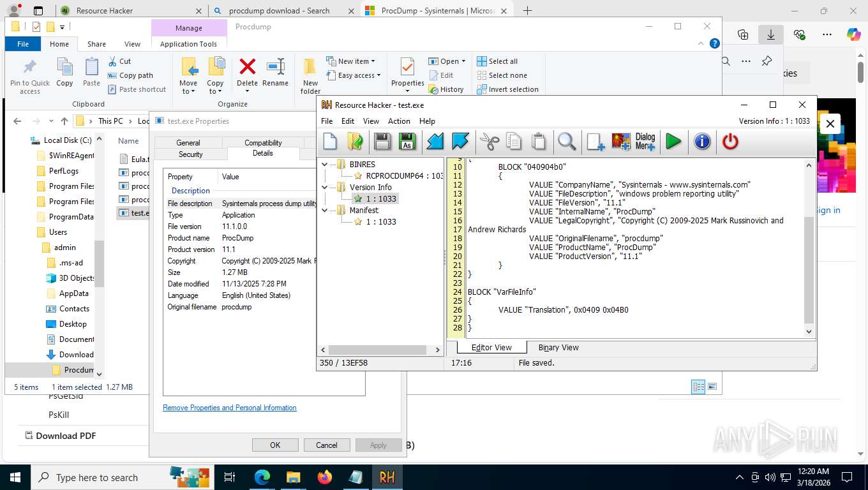Click Dialog Menu insert icon
The height and width of the screenshot is (490, 868).
645,142
